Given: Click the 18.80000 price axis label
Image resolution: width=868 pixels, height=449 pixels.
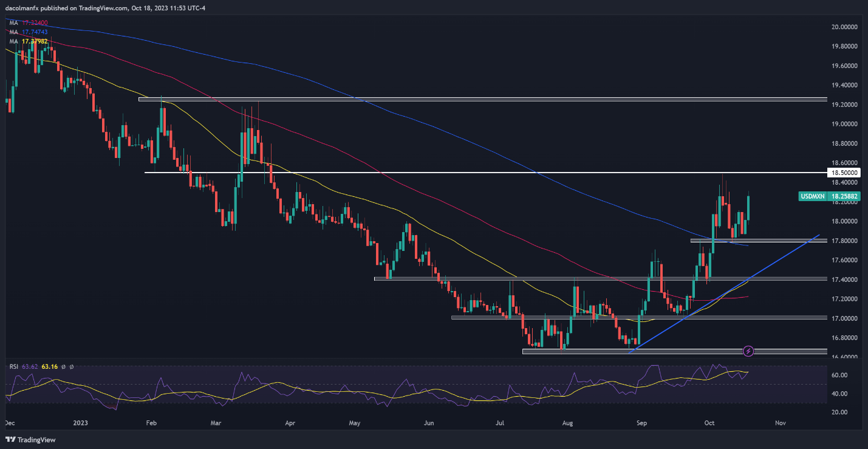Looking at the screenshot, I should [x=846, y=143].
